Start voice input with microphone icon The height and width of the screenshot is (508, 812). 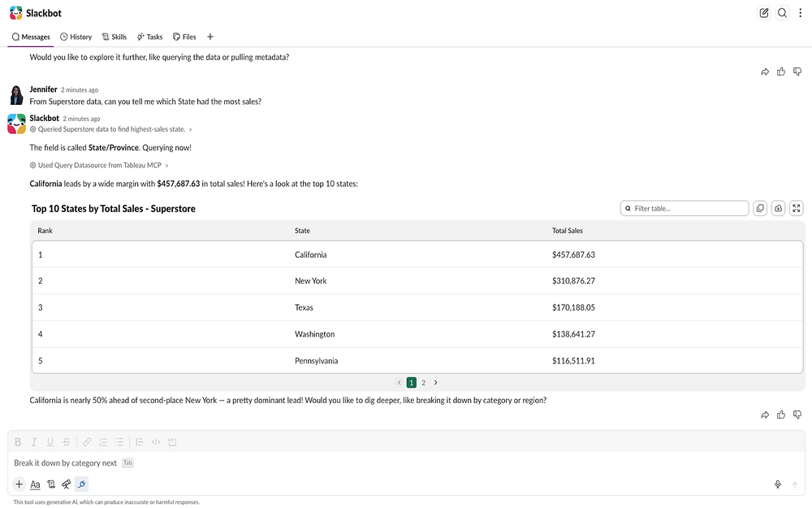coord(777,484)
